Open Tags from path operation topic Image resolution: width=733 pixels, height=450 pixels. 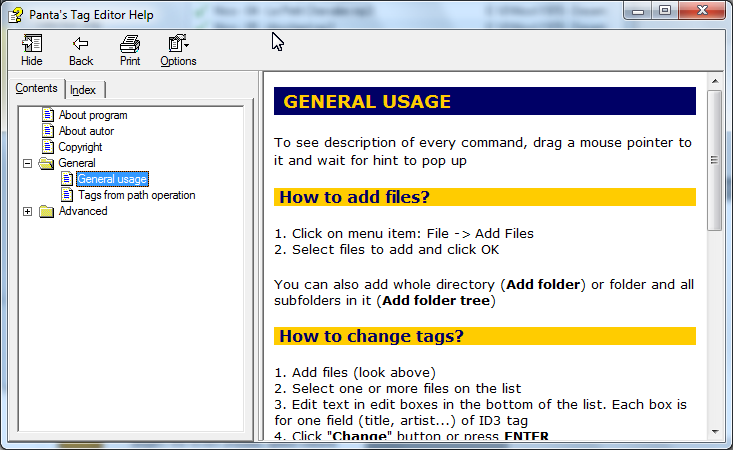click(137, 195)
